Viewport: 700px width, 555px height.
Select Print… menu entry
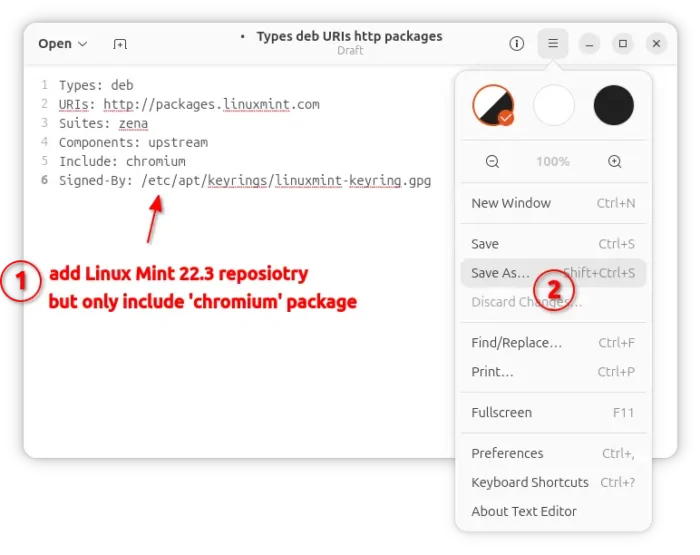553,371
